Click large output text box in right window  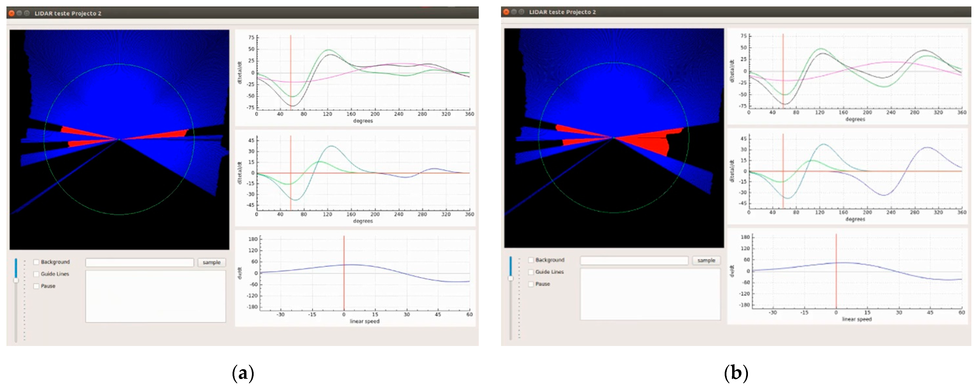click(650, 294)
